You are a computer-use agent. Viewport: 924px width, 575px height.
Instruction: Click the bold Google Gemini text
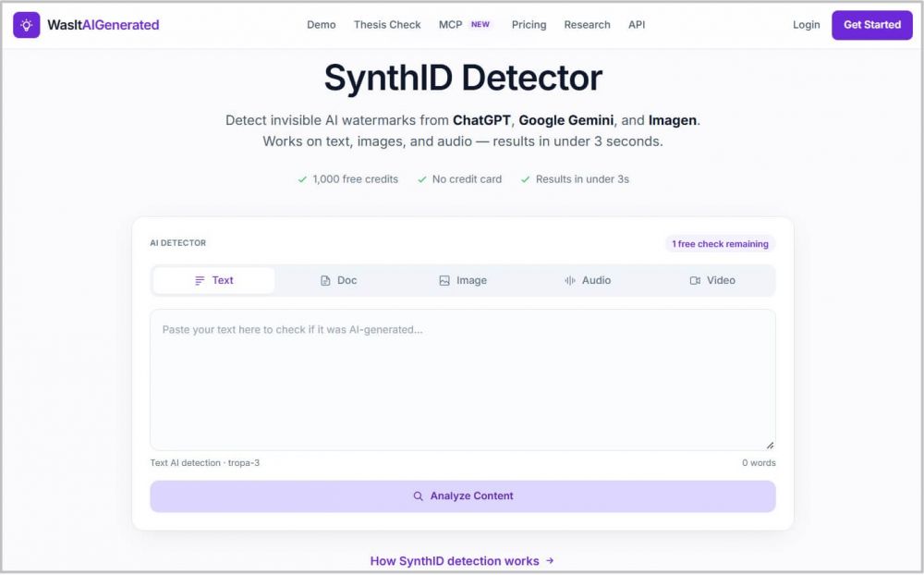pyautogui.click(x=565, y=120)
